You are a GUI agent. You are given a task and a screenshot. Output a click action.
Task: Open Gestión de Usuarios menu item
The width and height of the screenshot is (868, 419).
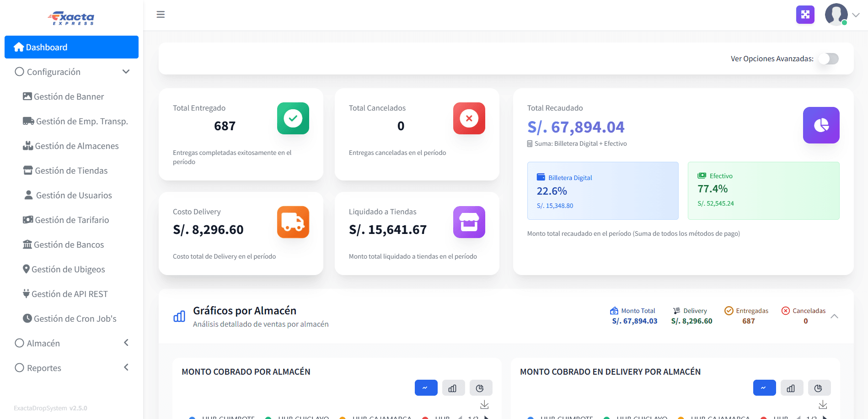tap(74, 195)
